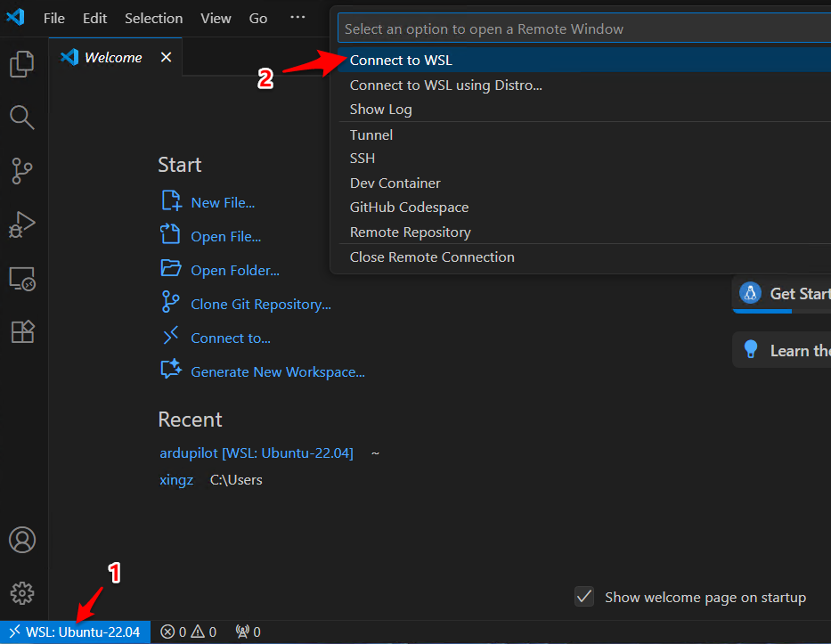Close the Welcome tab
831x644 pixels.
pos(166,57)
